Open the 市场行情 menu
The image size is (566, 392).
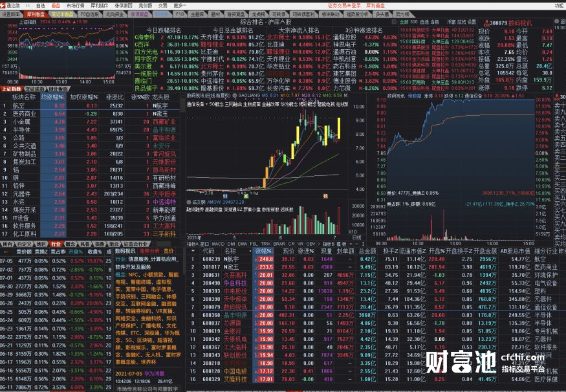click(x=76, y=6)
